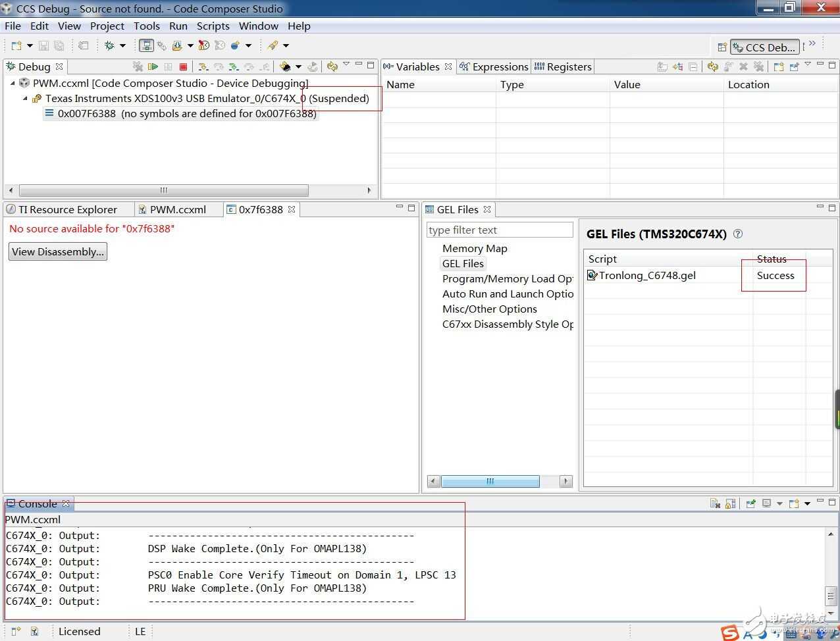Switch to the CCS Debug perspective button

click(765, 47)
